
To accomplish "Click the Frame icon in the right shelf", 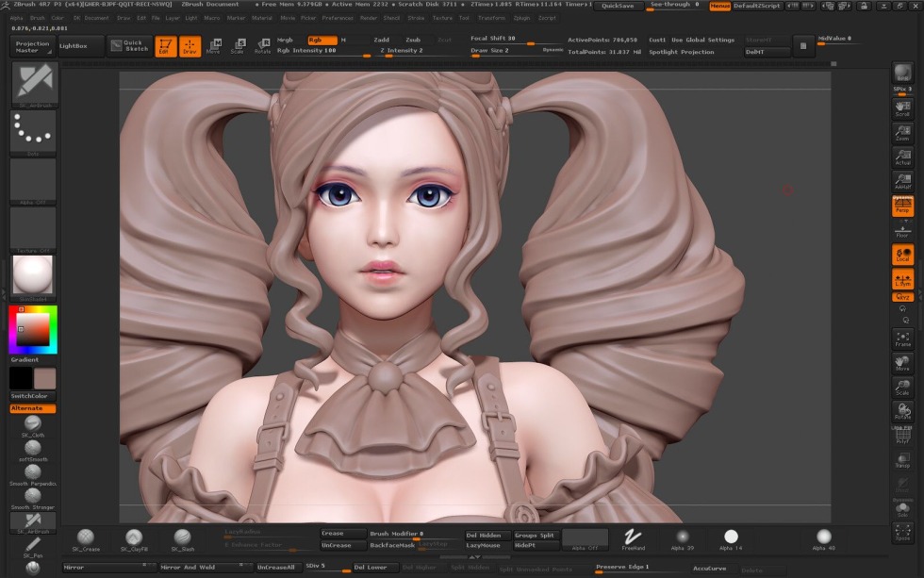I will tap(903, 338).
